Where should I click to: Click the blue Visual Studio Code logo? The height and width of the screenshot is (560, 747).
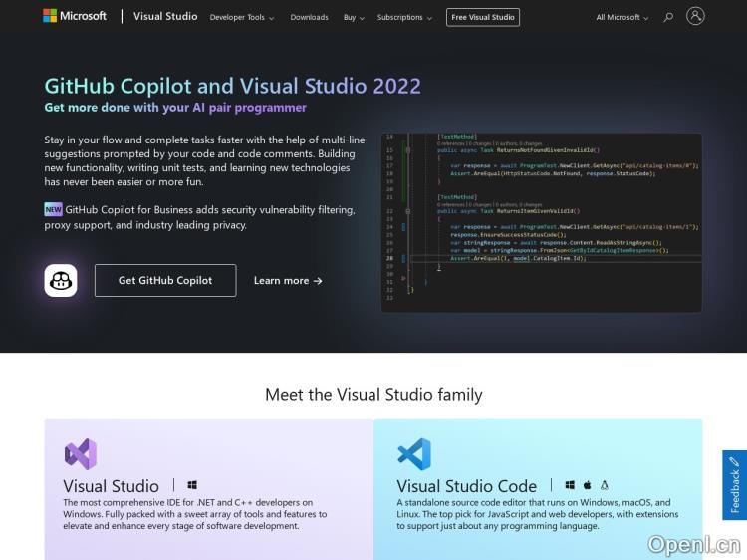point(413,454)
